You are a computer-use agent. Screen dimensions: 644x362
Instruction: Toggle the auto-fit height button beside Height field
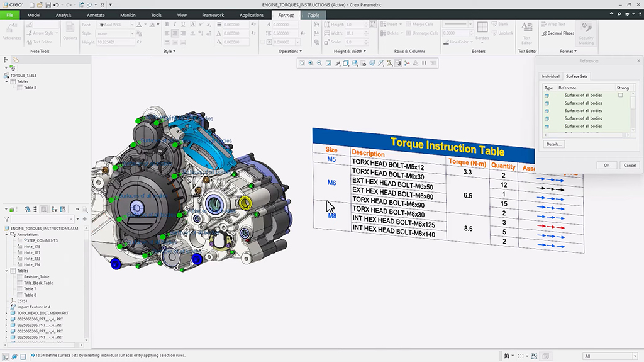[x=372, y=25]
